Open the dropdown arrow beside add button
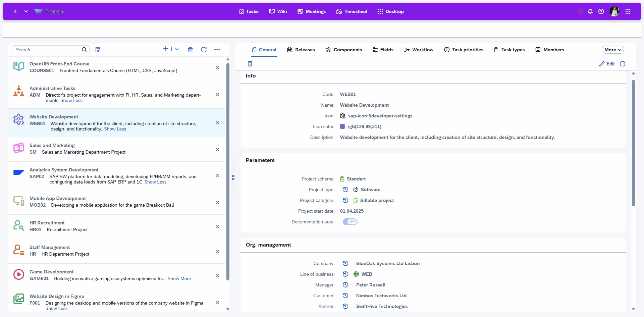Viewport: 644px width, 317px height. [177, 49]
